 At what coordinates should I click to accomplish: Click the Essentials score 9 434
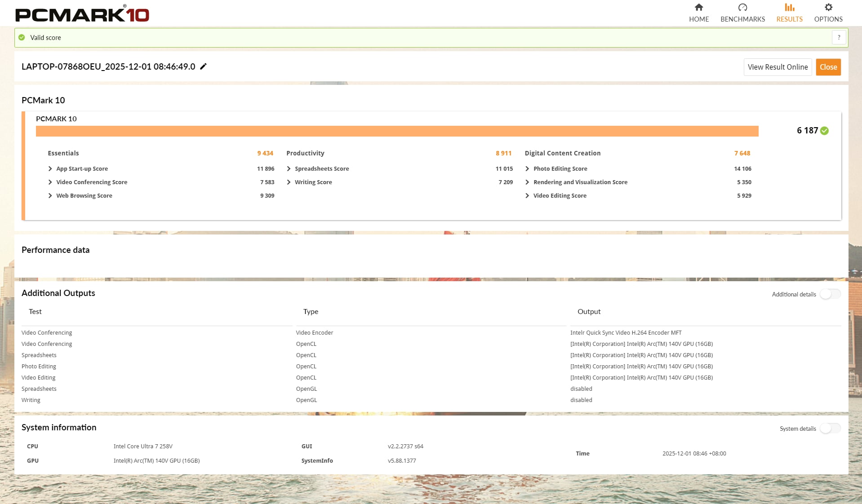click(265, 153)
